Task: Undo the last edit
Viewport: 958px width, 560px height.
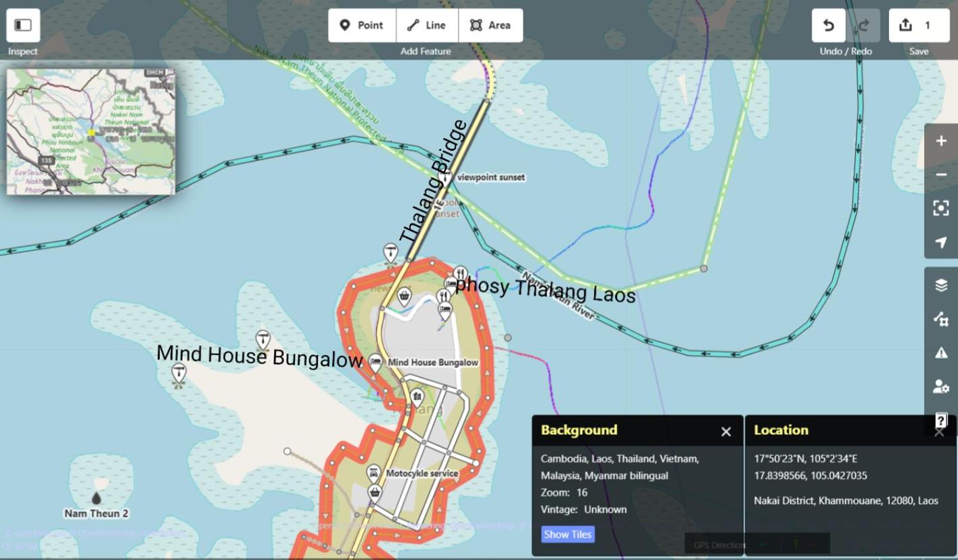Action: click(x=828, y=25)
